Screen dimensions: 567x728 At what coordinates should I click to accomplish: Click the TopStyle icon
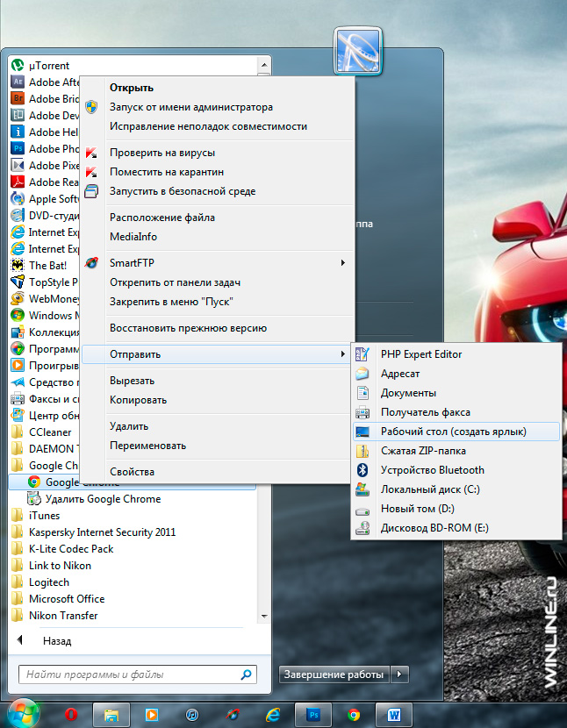point(18,282)
